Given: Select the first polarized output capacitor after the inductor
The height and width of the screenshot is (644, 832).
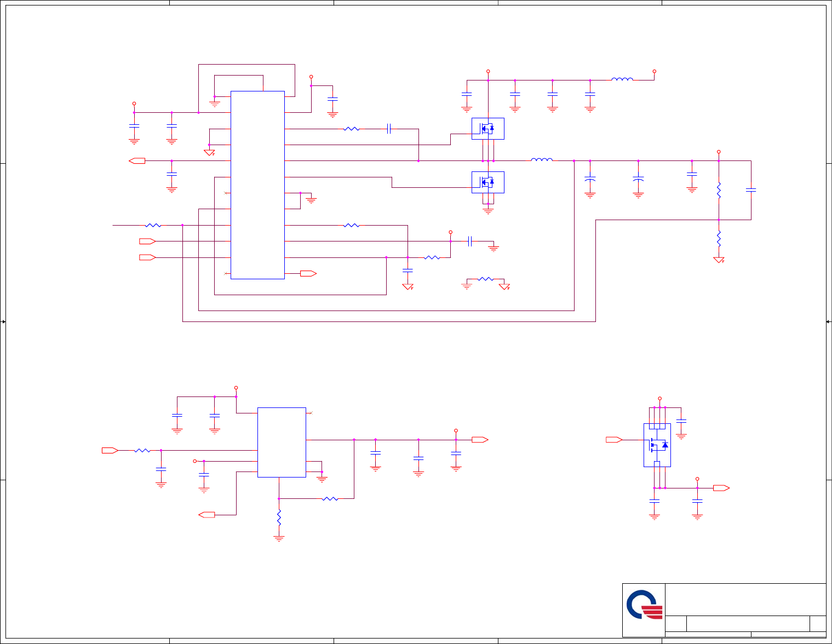Looking at the screenshot, I should [590, 179].
